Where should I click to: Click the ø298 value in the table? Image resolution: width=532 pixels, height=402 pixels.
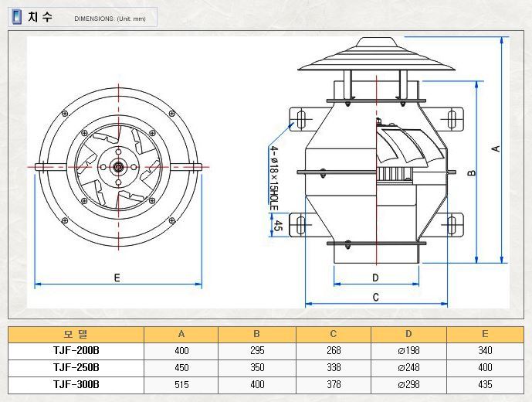pyautogui.click(x=408, y=384)
